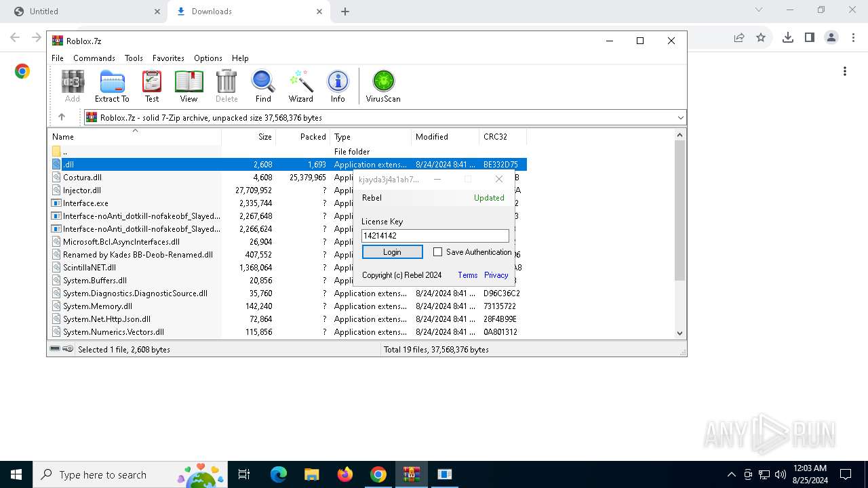Open the parent folder '..' entry
This screenshot has height=488, width=868.
click(64, 152)
